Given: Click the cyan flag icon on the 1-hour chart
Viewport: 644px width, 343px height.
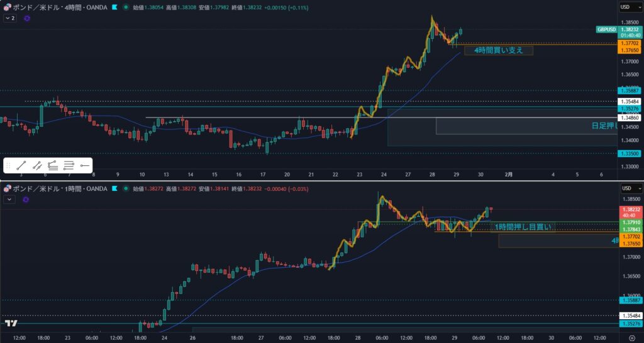Looking at the screenshot, I should click(x=113, y=188).
